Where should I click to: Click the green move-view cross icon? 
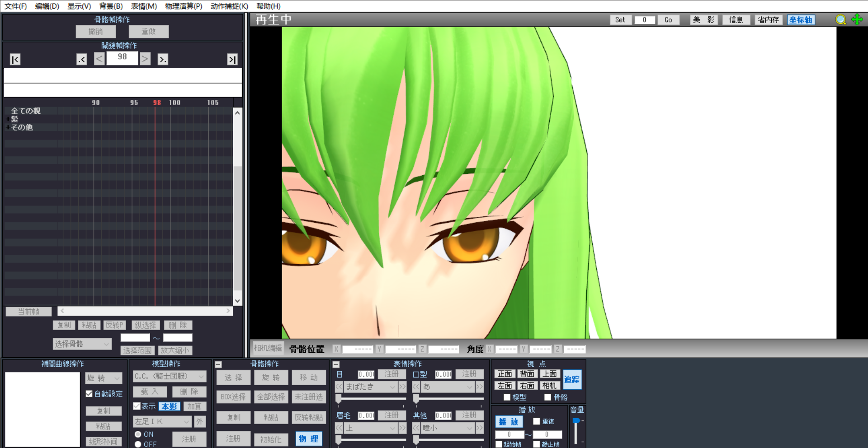tap(857, 19)
